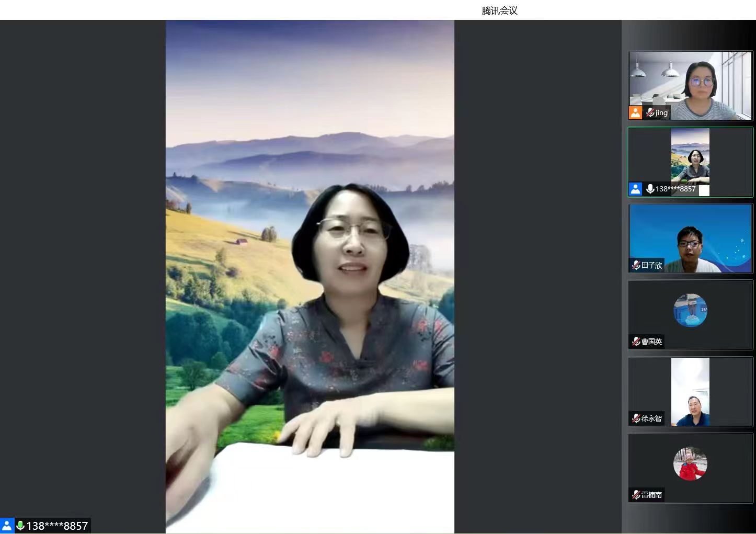Click the green microphone icon under main video

pyautogui.click(x=20, y=526)
